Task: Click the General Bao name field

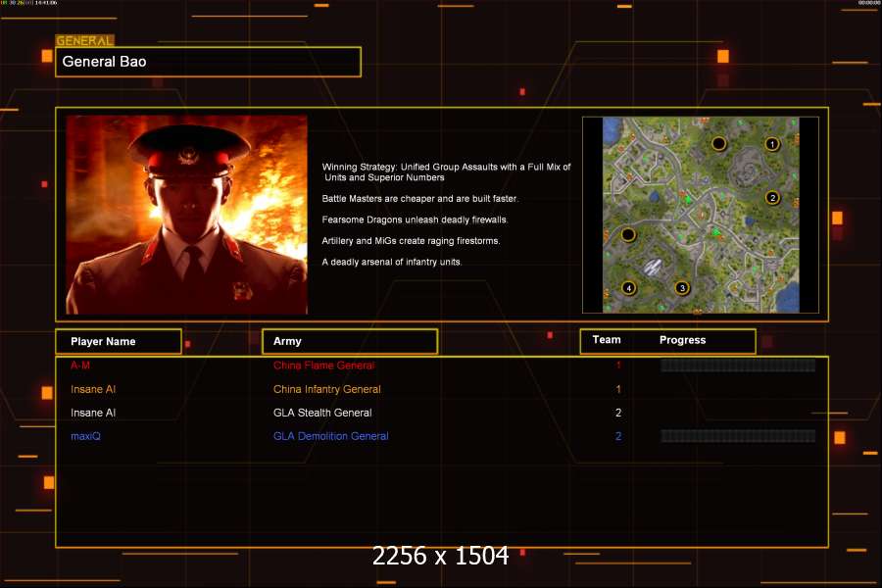Action: tap(208, 62)
